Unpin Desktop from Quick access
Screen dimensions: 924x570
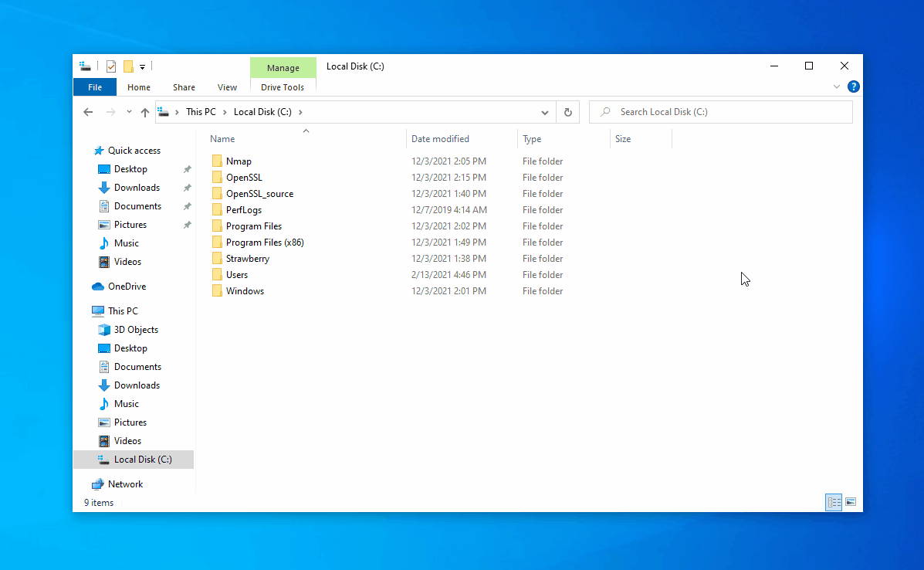tap(187, 169)
